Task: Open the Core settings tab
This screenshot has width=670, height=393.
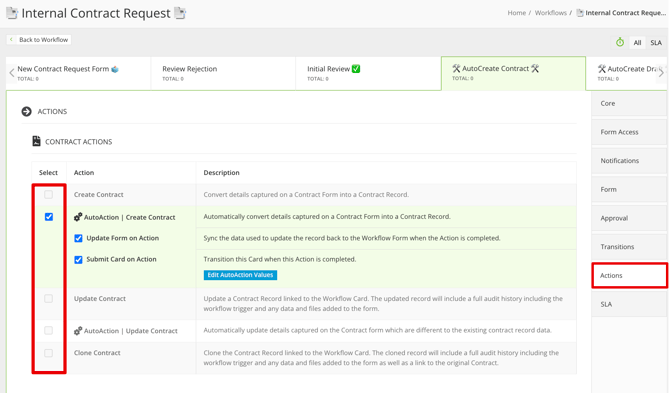Action: (x=629, y=103)
